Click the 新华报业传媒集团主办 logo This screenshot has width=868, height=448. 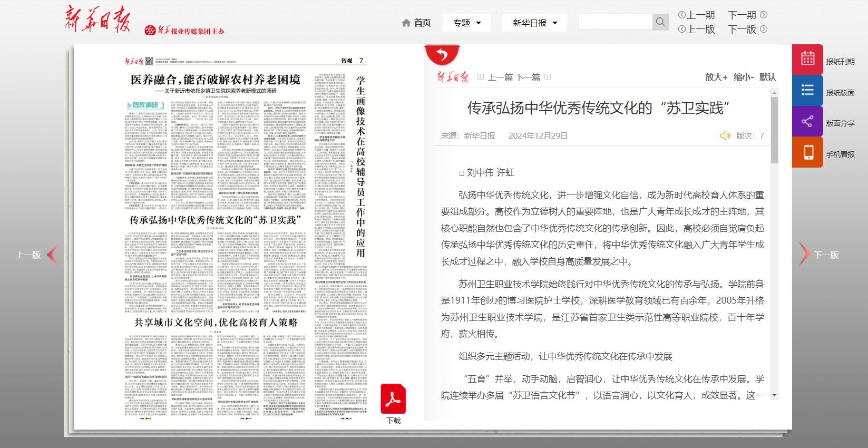(x=184, y=31)
